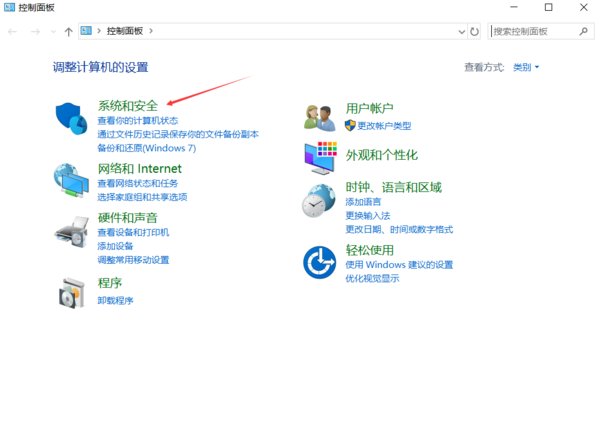Screen dimensions: 600x427
Task: Open 查看设备和打印机 link
Action: 133,232
